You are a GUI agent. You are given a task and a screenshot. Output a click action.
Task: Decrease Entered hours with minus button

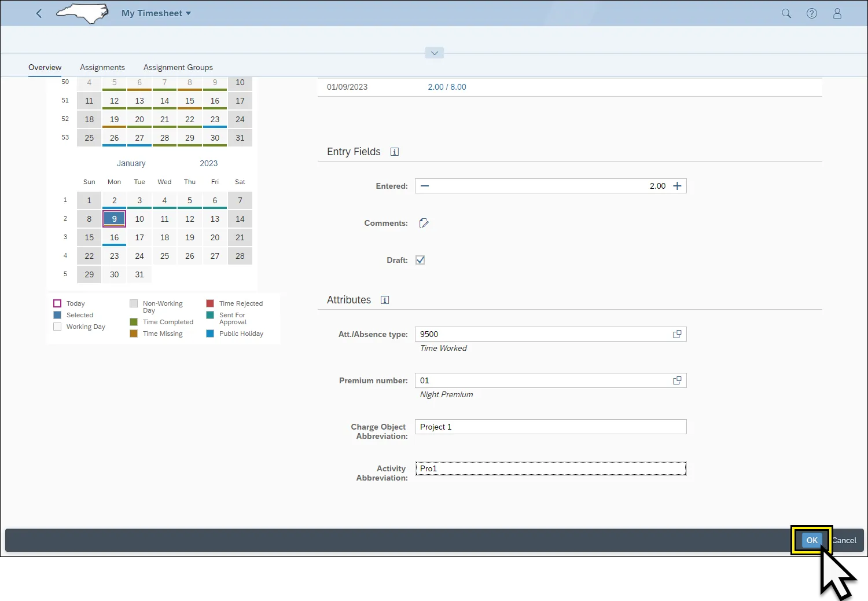click(x=425, y=186)
